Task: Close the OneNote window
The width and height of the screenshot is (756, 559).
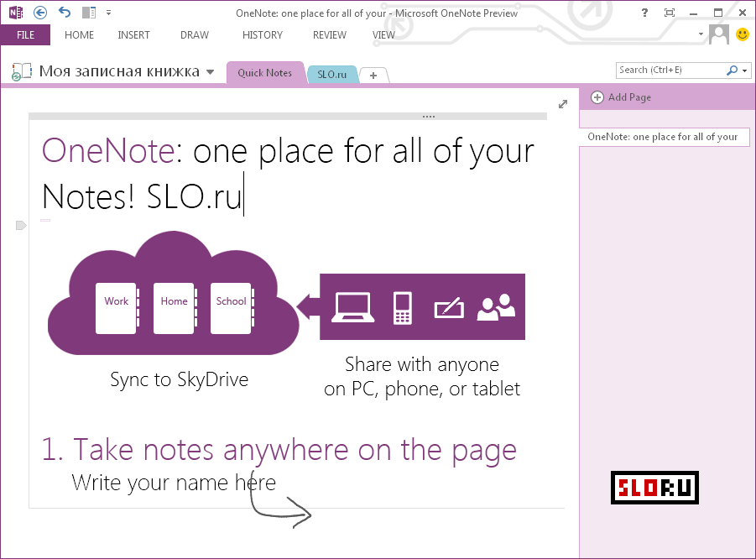Action: [x=743, y=13]
